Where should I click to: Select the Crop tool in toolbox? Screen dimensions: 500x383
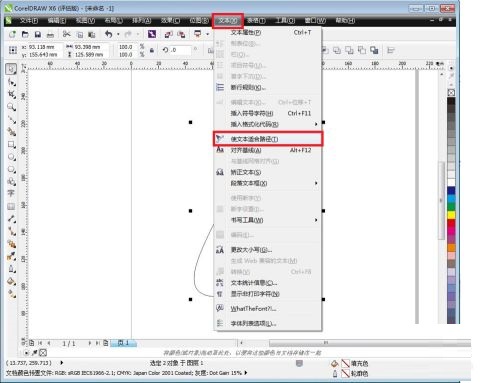[x=11, y=94]
